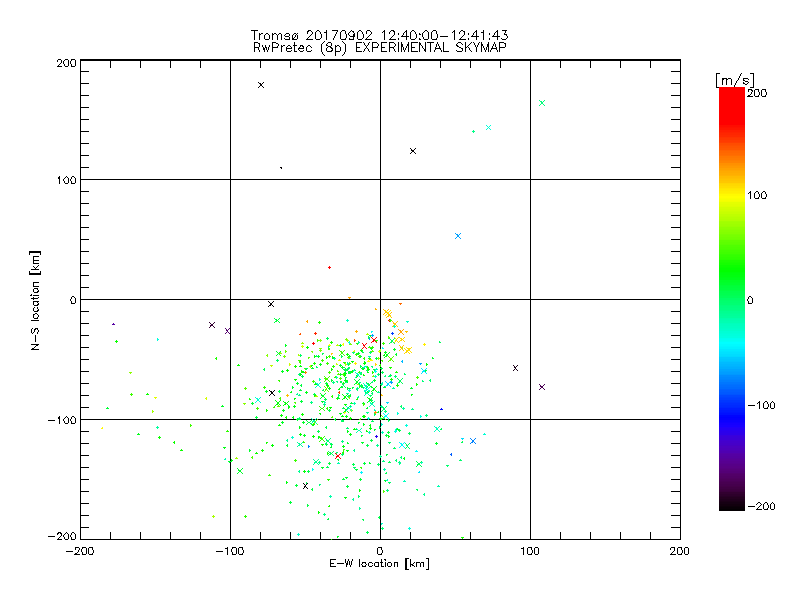Click the x-axis tick label '-200'

[80, 552]
